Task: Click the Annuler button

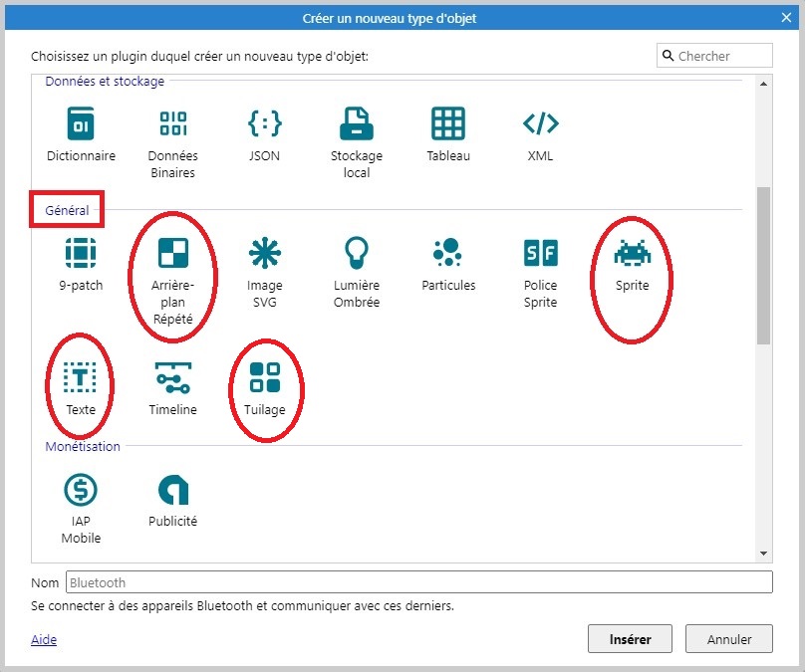Action: point(729,639)
